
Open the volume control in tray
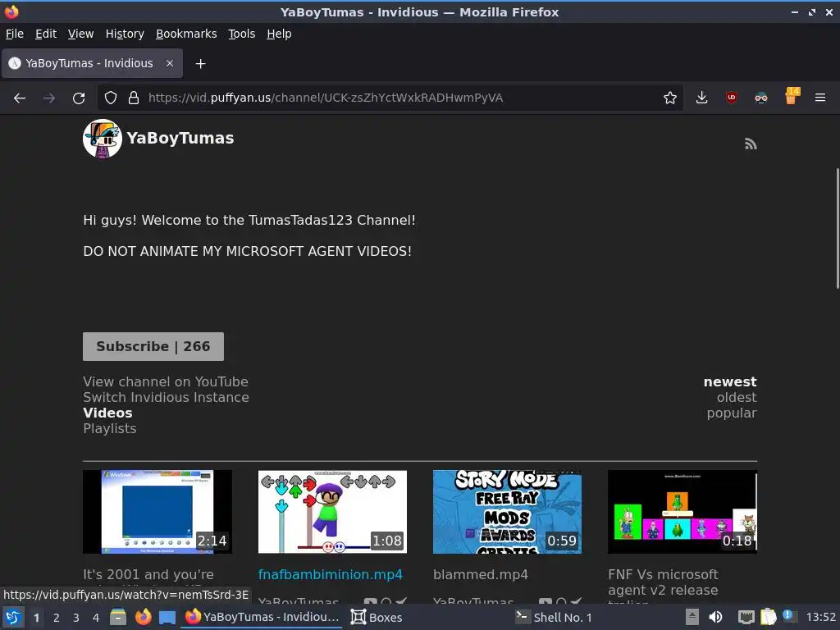coord(715,618)
